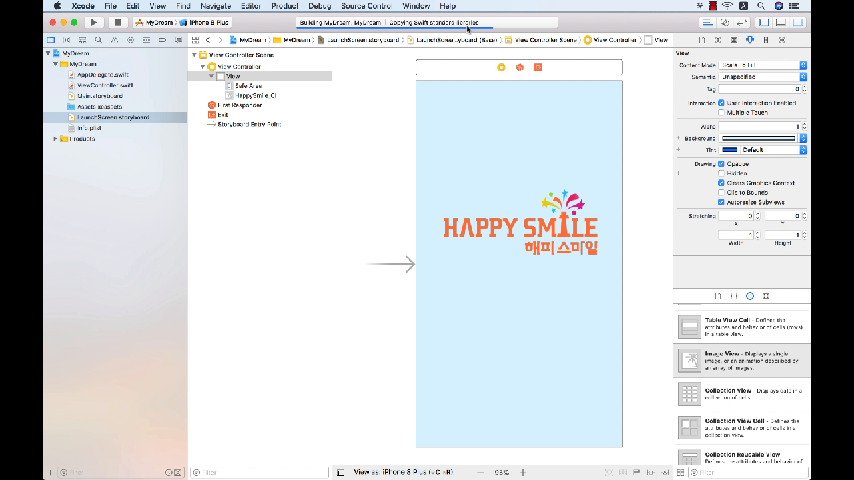
Task: Open the Debug menu
Action: click(320, 6)
